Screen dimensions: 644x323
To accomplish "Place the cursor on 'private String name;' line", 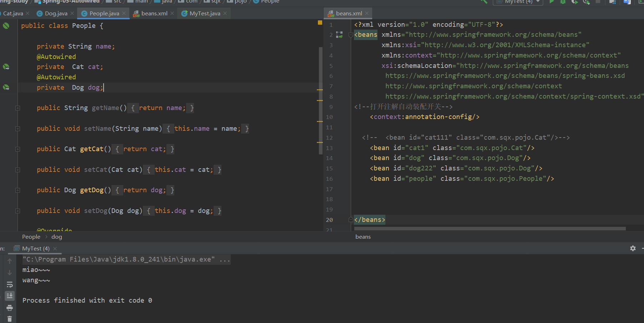I will coord(76,46).
